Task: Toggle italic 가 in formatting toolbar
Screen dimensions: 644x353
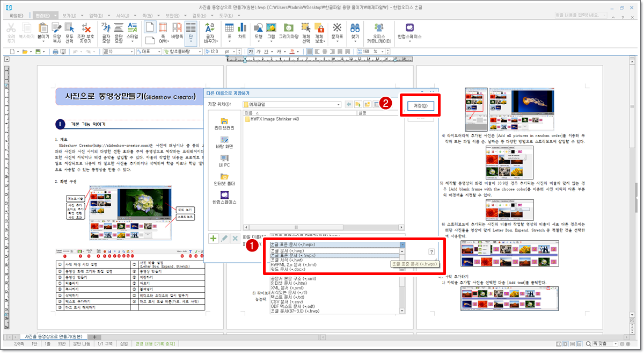Action: pos(259,52)
